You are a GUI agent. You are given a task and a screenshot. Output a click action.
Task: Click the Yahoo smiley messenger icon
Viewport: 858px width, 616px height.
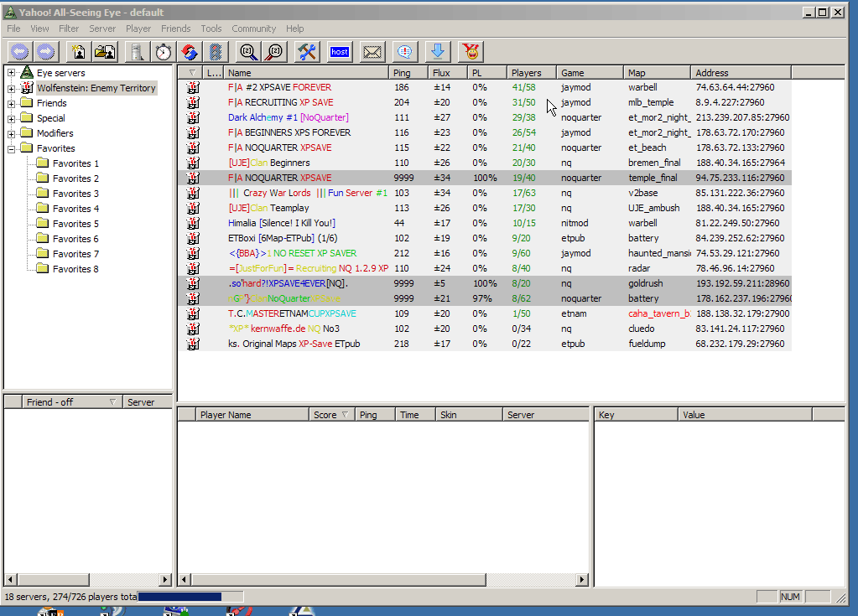[x=471, y=52]
